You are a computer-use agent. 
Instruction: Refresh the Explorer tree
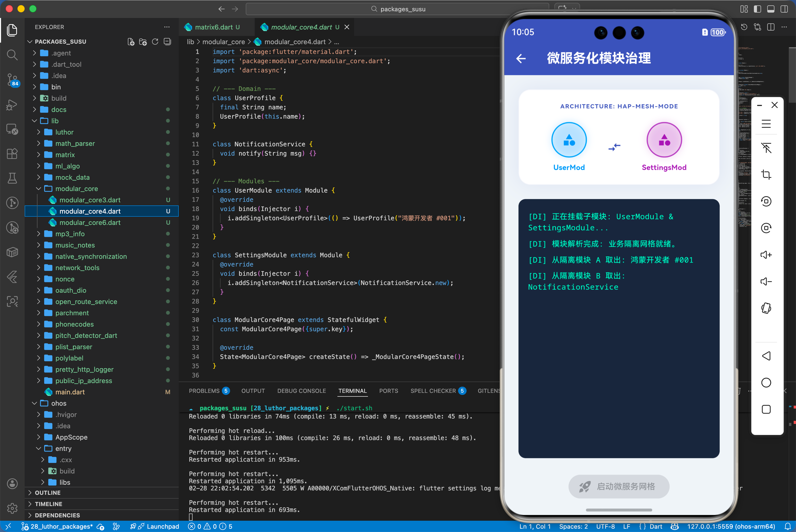click(155, 42)
